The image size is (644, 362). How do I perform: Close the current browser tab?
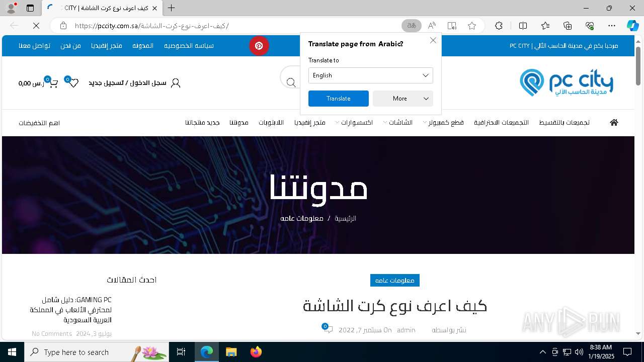click(154, 8)
